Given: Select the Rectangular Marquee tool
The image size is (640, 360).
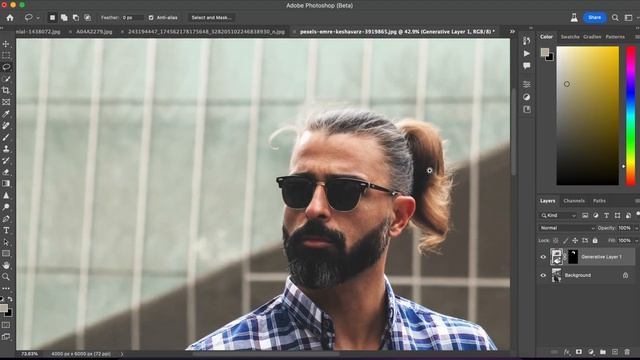Looking at the screenshot, I should 6,55.
